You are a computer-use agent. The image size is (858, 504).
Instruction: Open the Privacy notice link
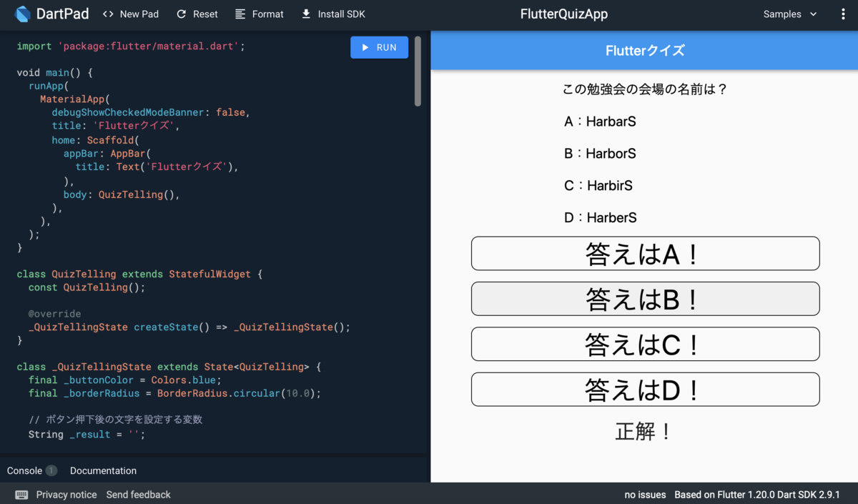coord(66,495)
